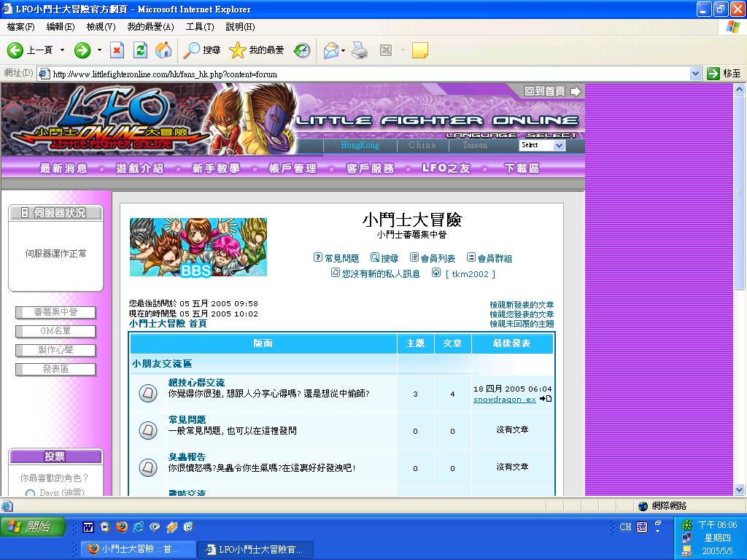Open the 工具(T) menu
747x560 pixels.
coord(199,27)
